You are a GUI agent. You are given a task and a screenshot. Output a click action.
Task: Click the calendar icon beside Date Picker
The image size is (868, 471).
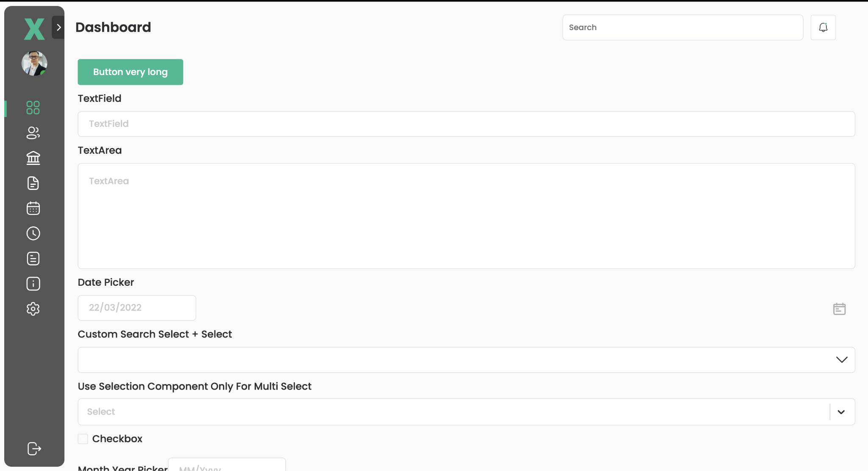(x=839, y=309)
